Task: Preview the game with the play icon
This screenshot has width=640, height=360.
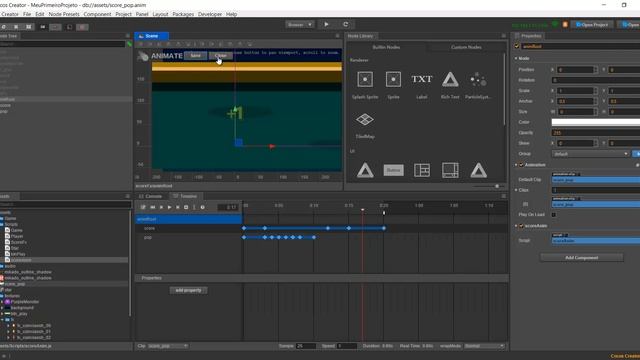Action: 326,24
